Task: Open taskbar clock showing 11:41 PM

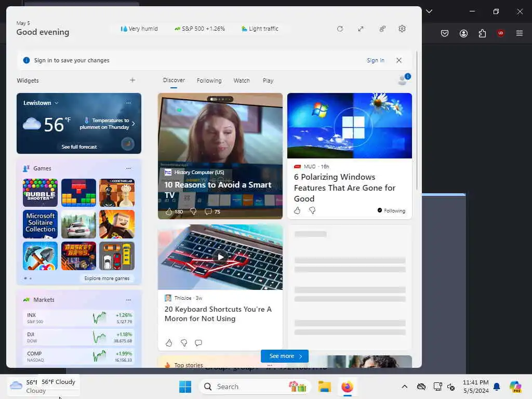Action: tap(476, 387)
